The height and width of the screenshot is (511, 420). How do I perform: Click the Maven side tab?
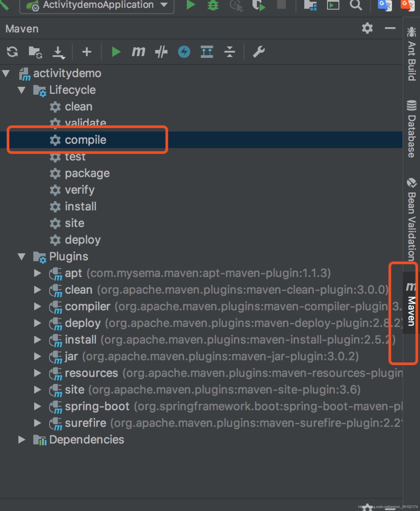tap(411, 303)
